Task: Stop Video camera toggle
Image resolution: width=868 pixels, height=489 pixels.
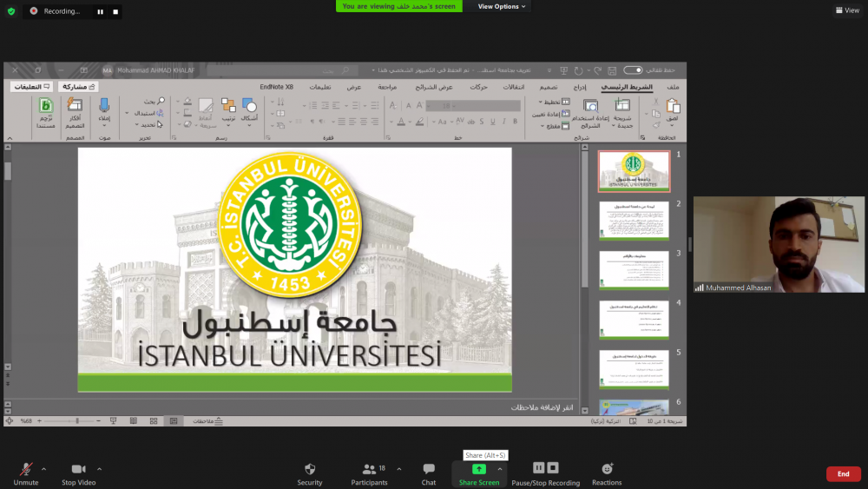Action: coord(79,474)
